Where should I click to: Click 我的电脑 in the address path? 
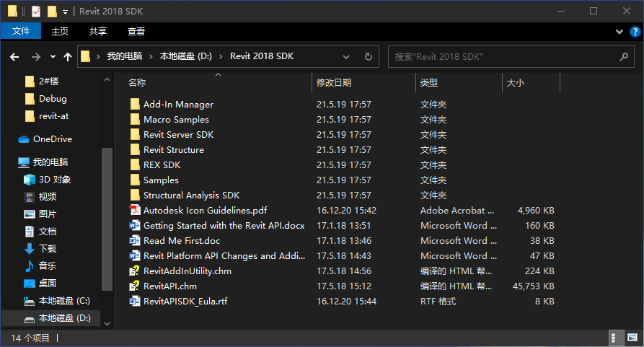(125, 56)
